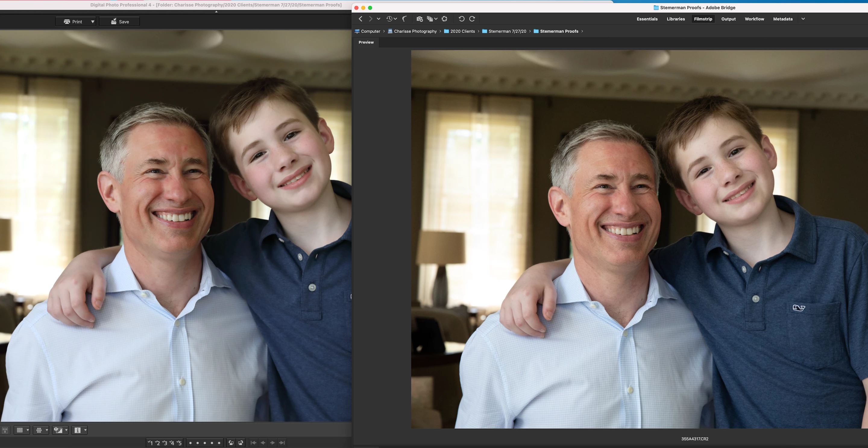Expand the grid display dropdown arrow
This screenshot has height=448, width=868.
[x=28, y=430]
